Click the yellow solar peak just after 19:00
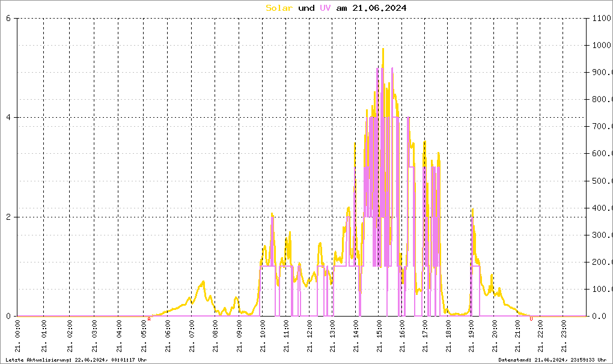613x364 pixels. pyautogui.click(x=472, y=210)
